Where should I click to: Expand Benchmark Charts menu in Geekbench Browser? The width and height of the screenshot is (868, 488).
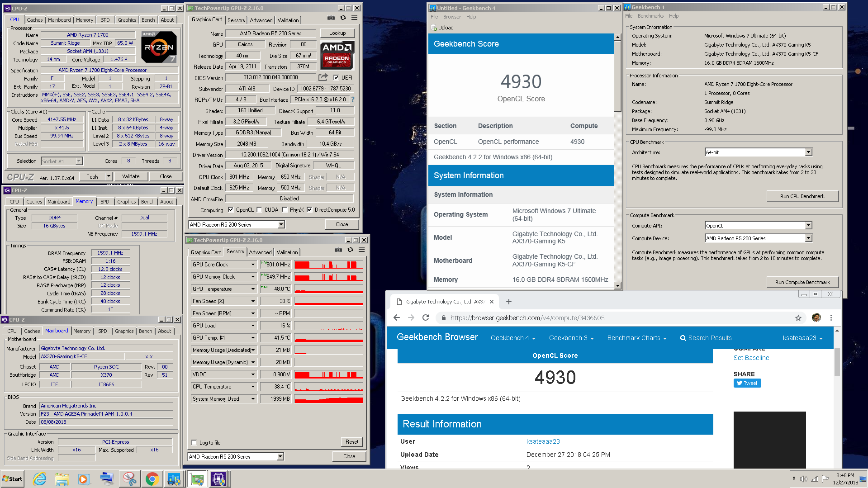point(636,338)
